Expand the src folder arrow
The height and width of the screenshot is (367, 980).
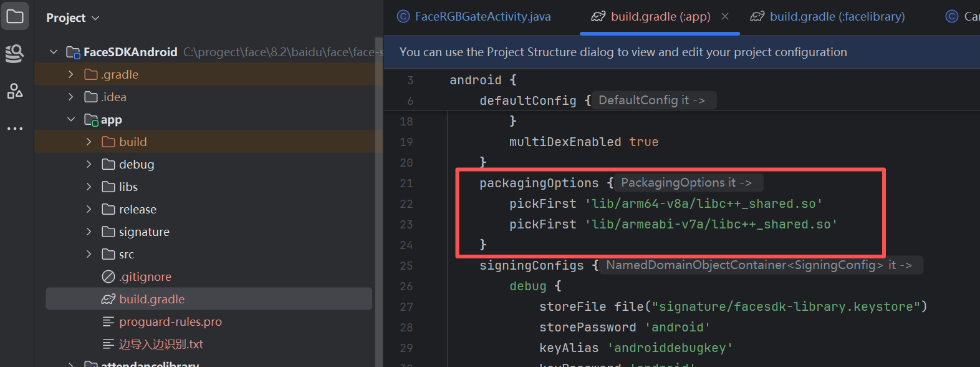click(89, 254)
